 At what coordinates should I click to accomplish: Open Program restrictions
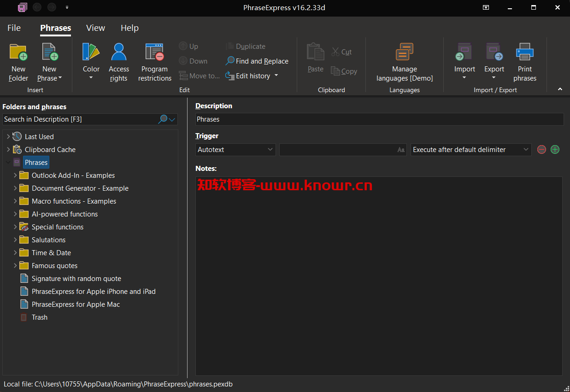point(154,62)
